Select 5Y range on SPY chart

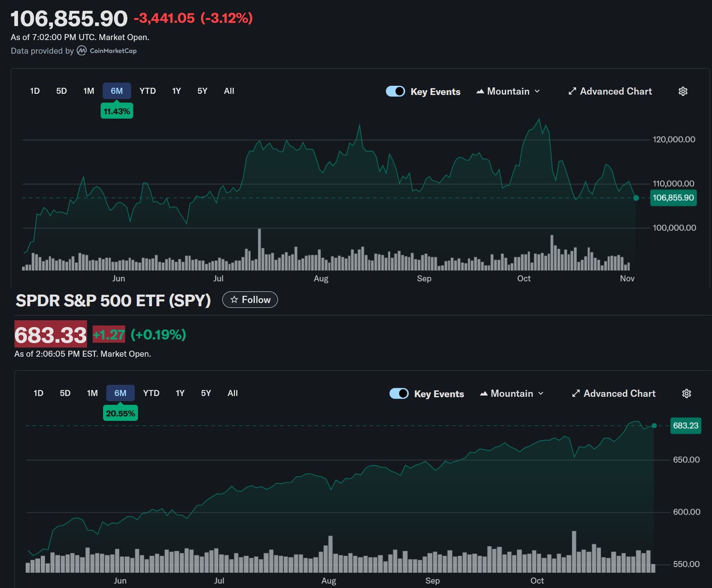pos(206,393)
